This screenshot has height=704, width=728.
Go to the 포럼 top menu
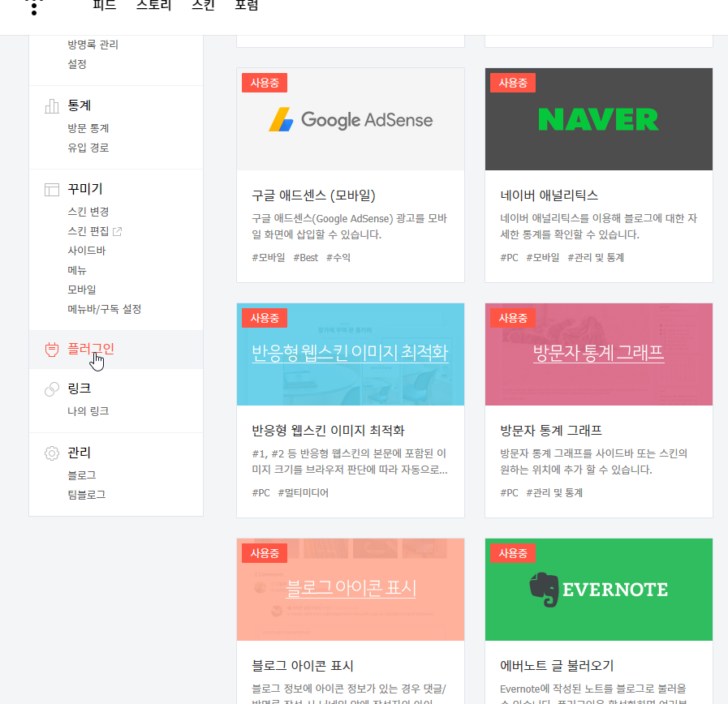(x=247, y=5)
